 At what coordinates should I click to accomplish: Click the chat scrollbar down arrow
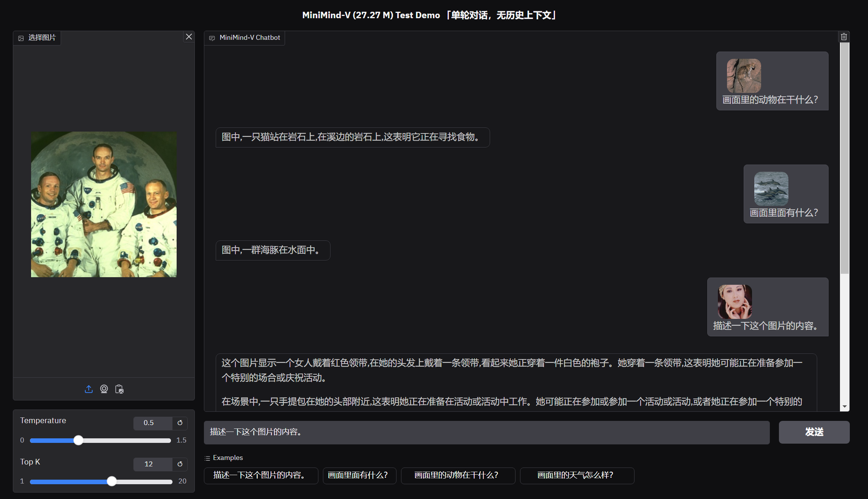(x=844, y=406)
